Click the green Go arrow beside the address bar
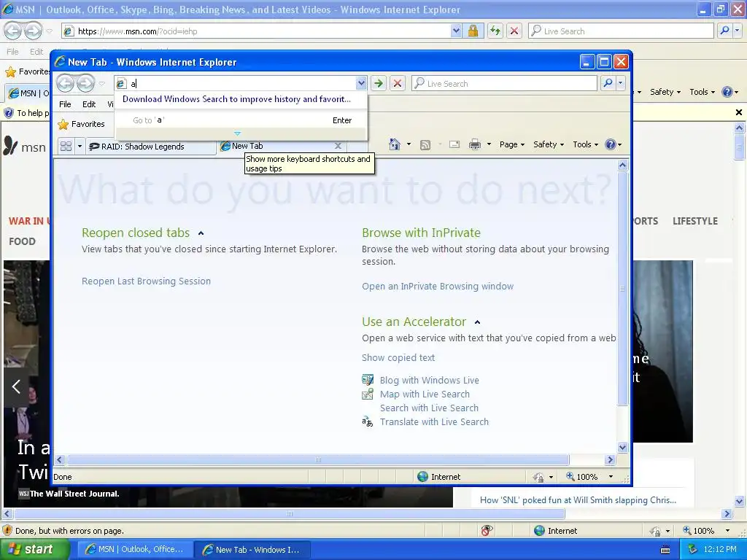Screen dimensions: 747x560 [379, 84]
